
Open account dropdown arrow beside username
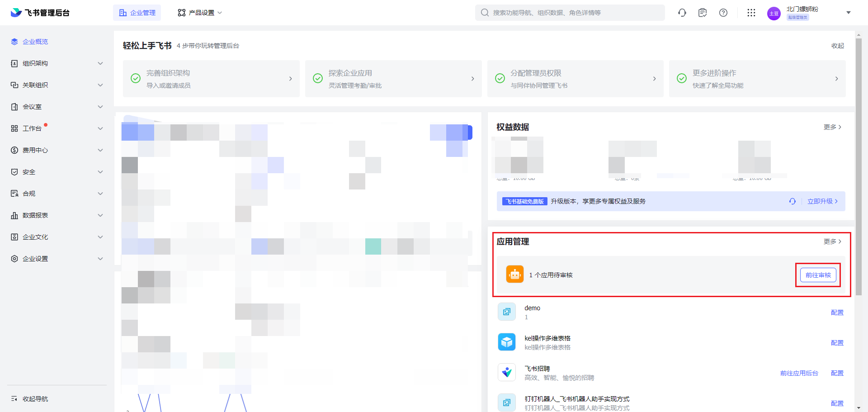tap(849, 13)
